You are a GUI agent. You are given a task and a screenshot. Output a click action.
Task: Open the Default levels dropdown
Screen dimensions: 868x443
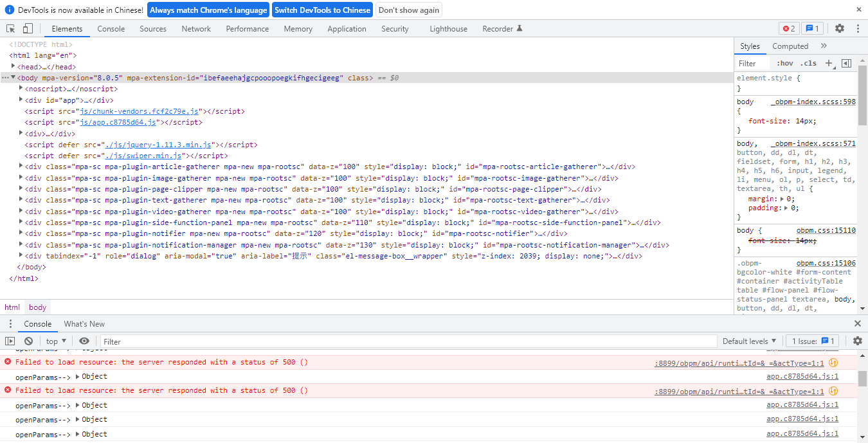tap(750, 341)
